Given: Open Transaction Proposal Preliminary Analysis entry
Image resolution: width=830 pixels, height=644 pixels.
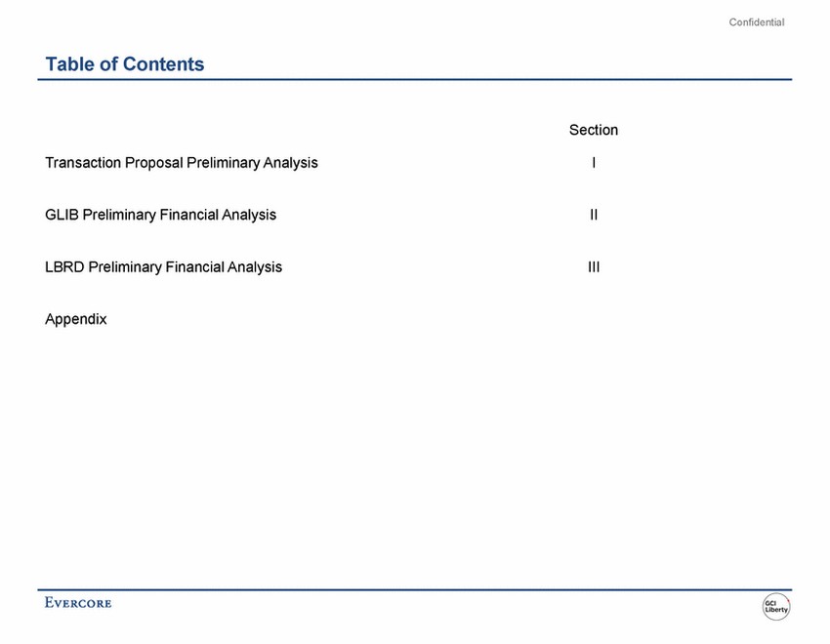Looking at the screenshot, I should (182, 162).
